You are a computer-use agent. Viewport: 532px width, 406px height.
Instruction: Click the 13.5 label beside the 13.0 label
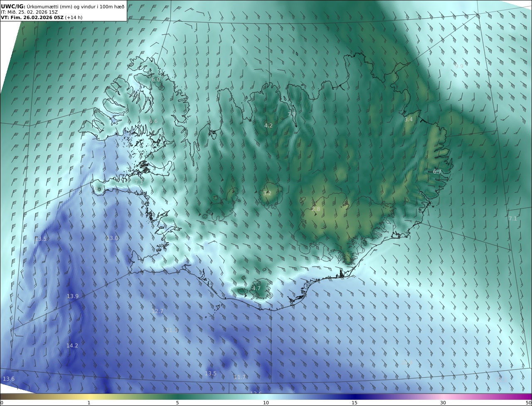41,239
